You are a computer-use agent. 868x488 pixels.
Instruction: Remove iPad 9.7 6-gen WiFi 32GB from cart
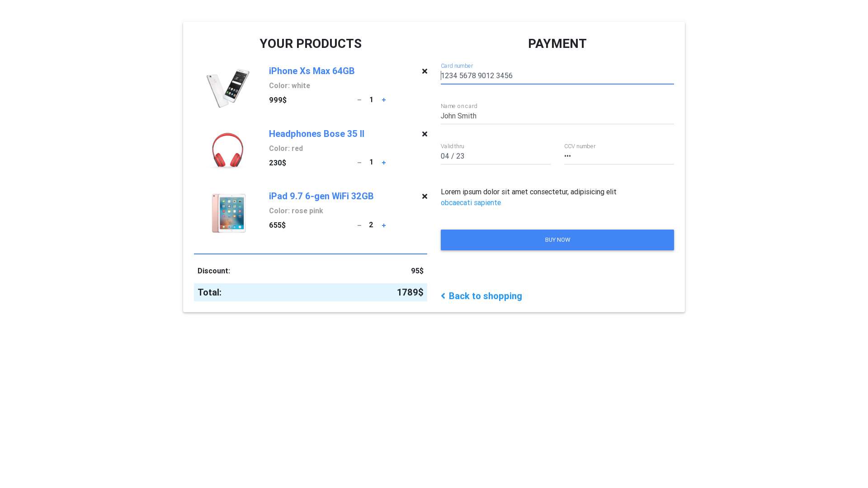pyautogui.click(x=425, y=197)
